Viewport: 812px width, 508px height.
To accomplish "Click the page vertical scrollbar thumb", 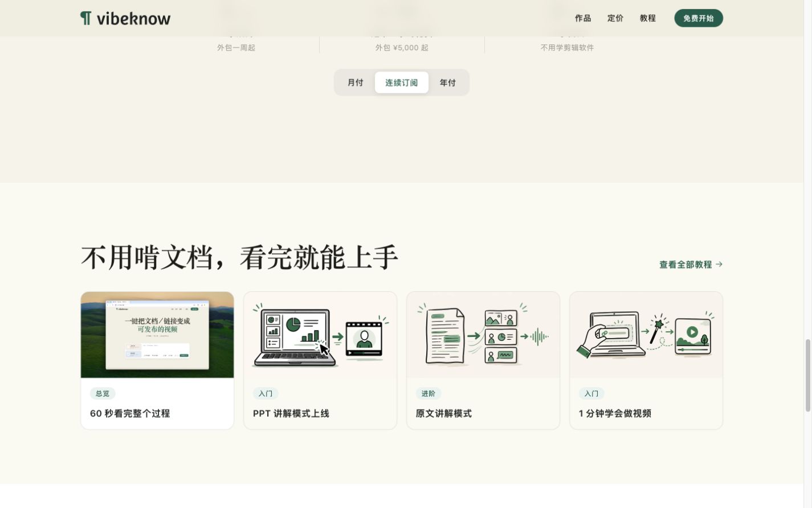I will click(807, 375).
